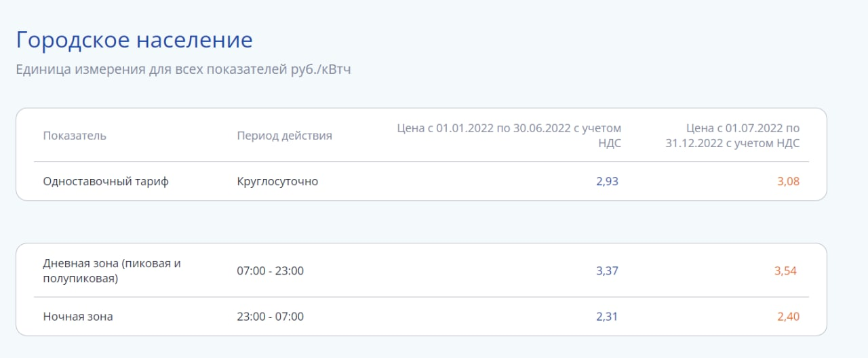The image size is (868, 358).
Task: Click the Показатель column header
Action: click(x=75, y=136)
